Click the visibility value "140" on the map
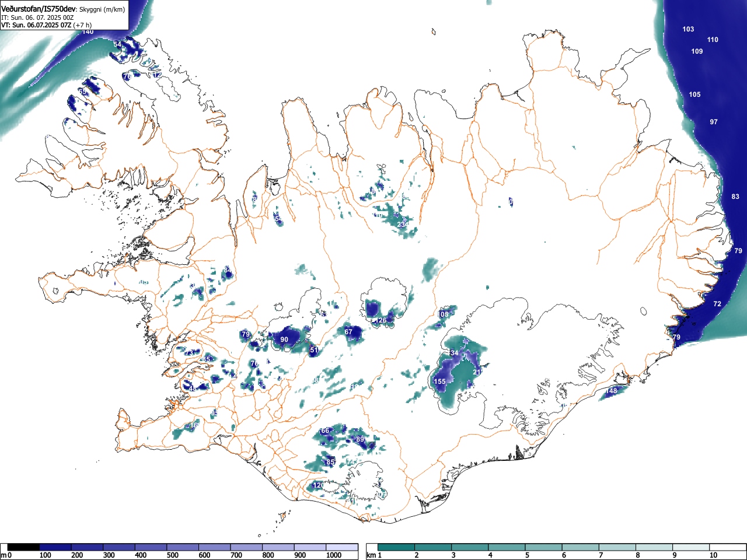Image resolution: width=747 pixels, height=560 pixels. pos(88,32)
